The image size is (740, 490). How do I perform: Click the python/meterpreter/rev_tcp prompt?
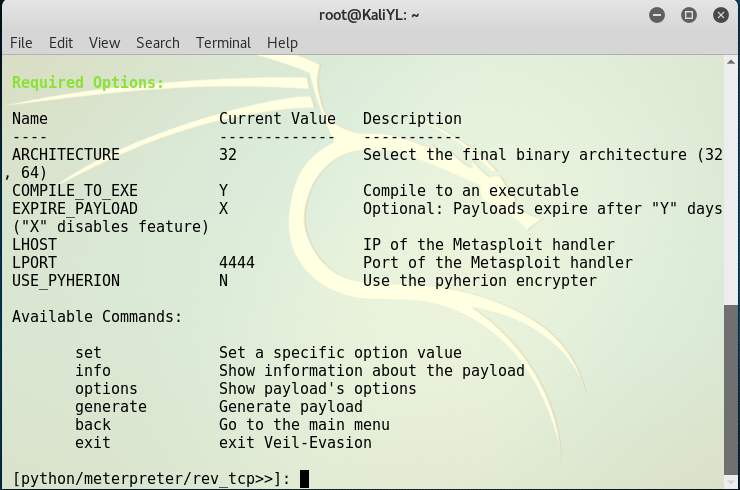click(x=151, y=479)
